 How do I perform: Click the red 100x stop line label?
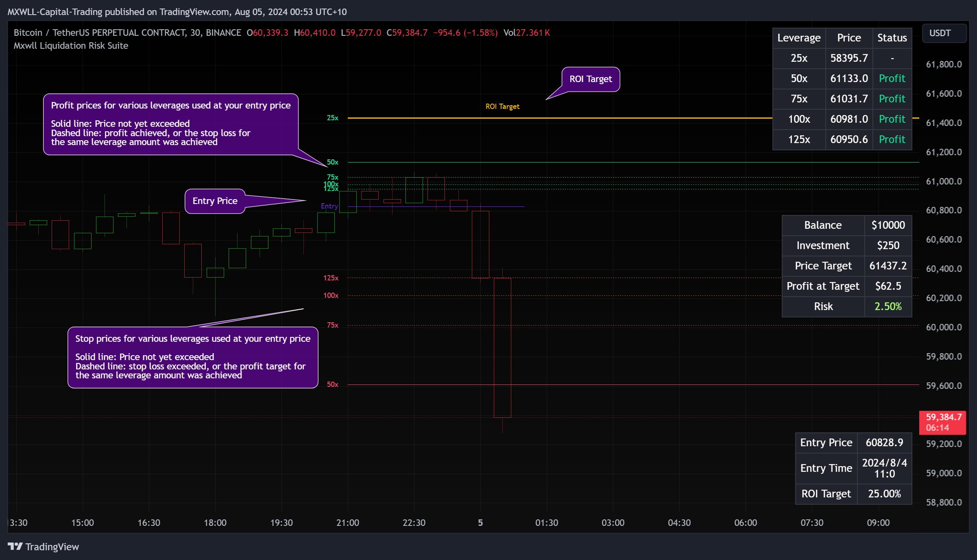click(331, 295)
